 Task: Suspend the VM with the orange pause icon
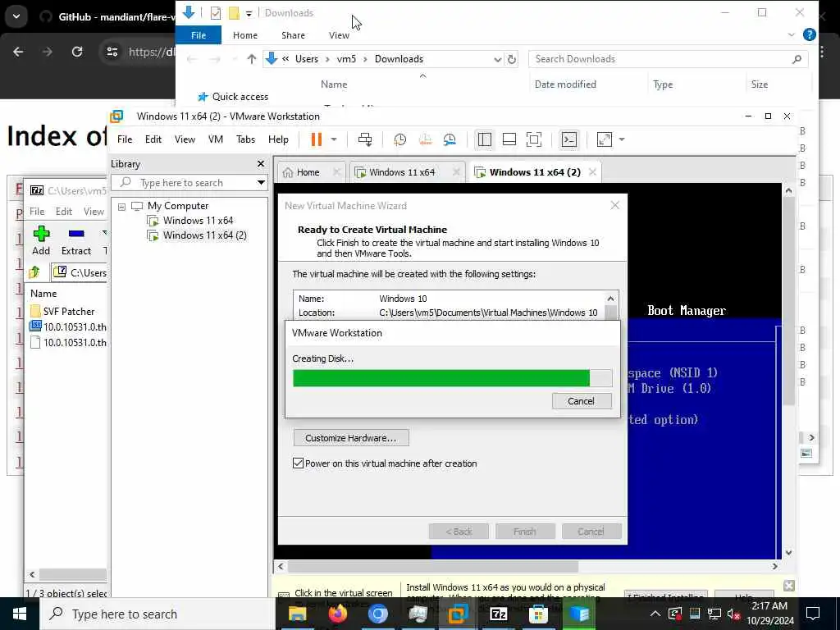coord(316,139)
